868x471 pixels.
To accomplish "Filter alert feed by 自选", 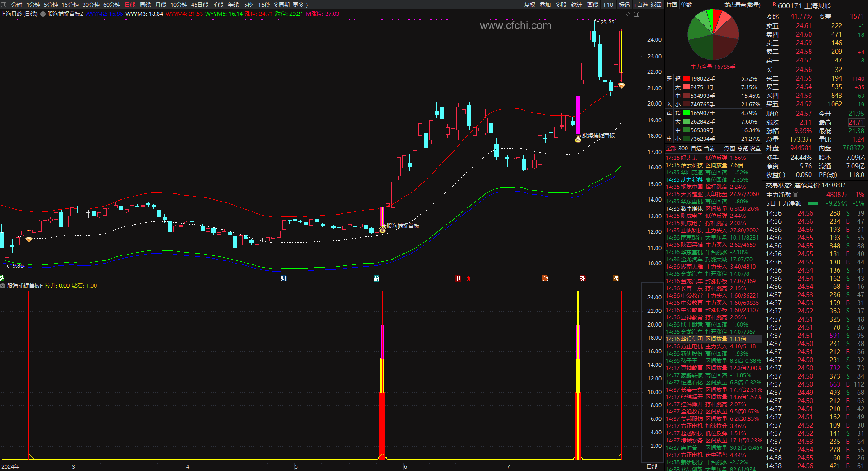I will [696, 149].
